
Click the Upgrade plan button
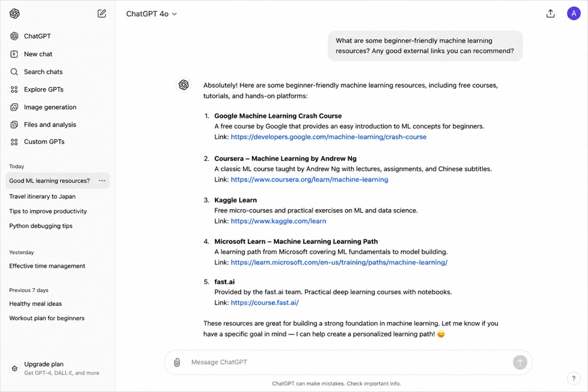58,368
